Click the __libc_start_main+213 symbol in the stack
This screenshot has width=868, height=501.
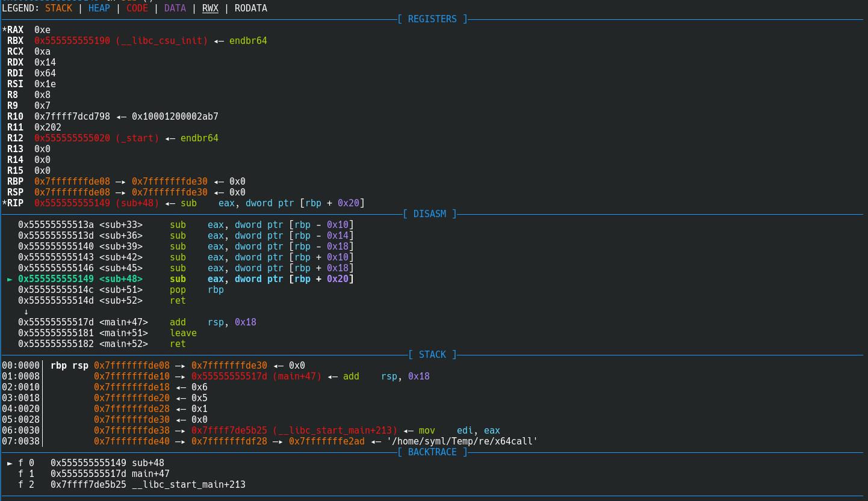(x=335, y=431)
